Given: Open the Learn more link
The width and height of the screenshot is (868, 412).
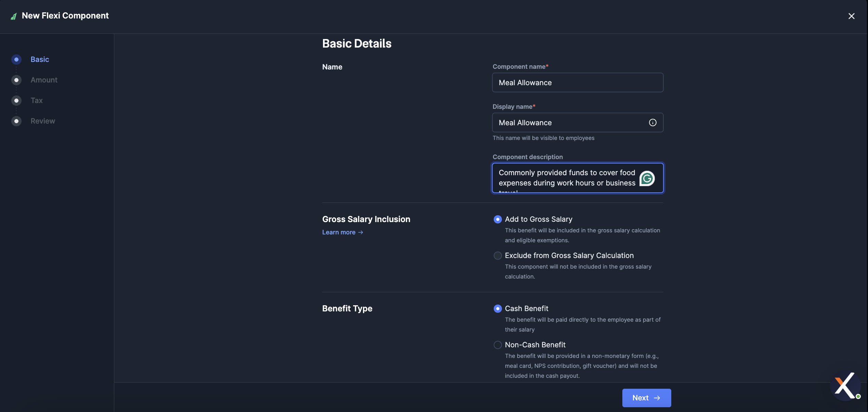Looking at the screenshot, I should tap(342, 232).
